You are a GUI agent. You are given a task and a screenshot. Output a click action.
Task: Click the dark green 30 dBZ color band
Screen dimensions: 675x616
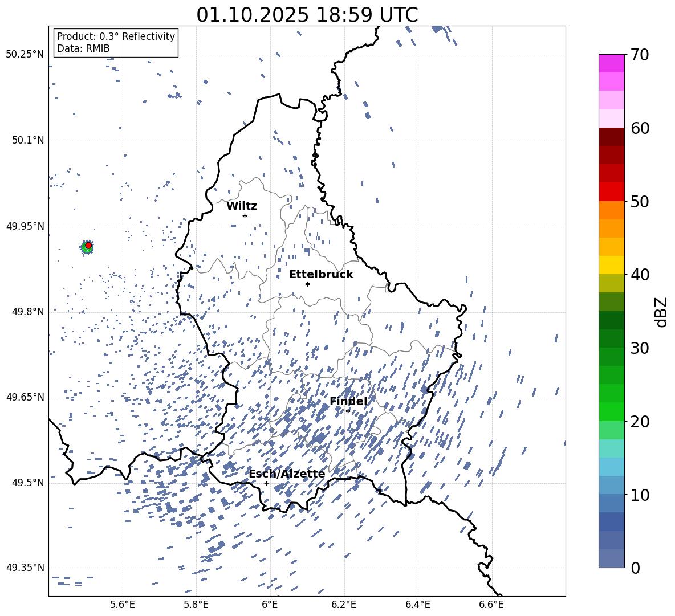pyautogui.click(x=611, y=338)
